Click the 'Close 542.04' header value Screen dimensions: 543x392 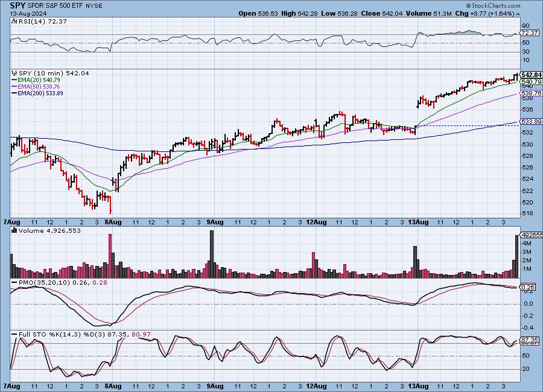coord(382,13)
